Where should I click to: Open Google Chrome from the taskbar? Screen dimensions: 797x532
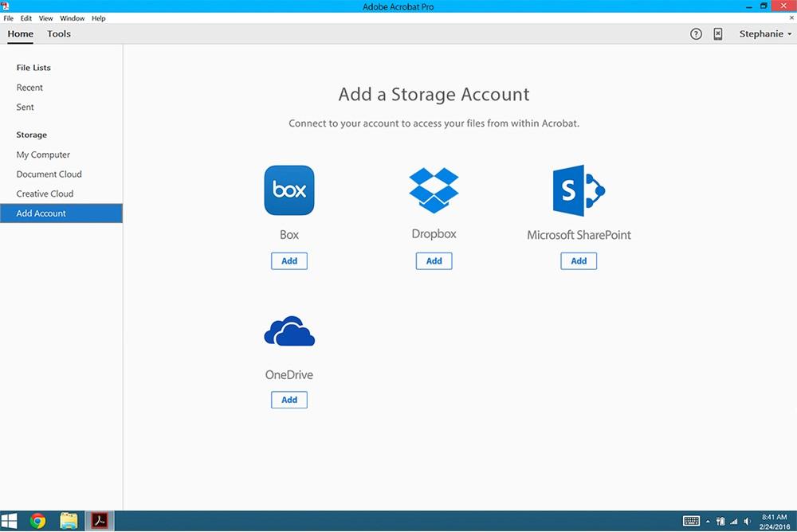pos(37,521)
